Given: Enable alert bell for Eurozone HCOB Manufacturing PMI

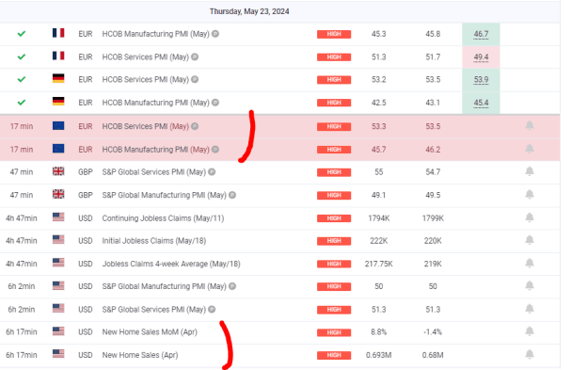Looking at the screenshot, I should [529, 149].
